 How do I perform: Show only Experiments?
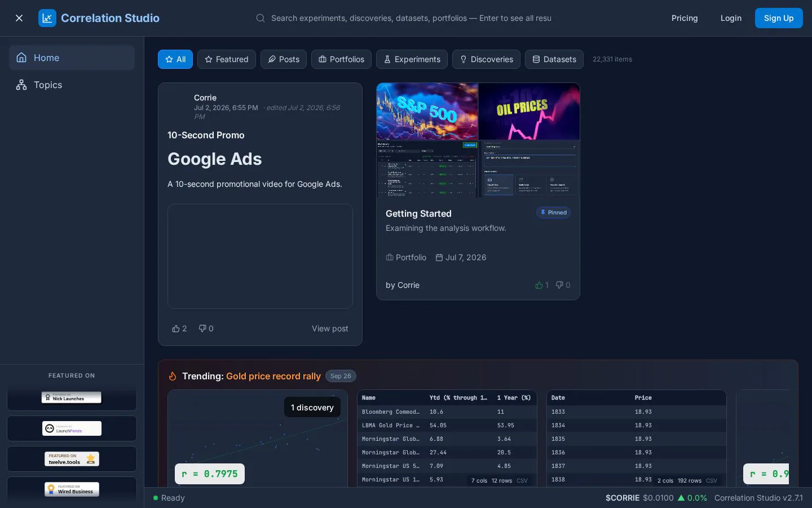tap(412, 59)
